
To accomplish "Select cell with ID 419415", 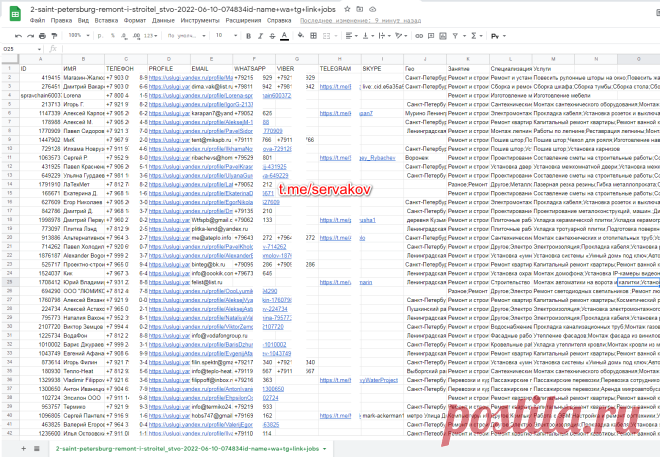I will click(40, 78).
